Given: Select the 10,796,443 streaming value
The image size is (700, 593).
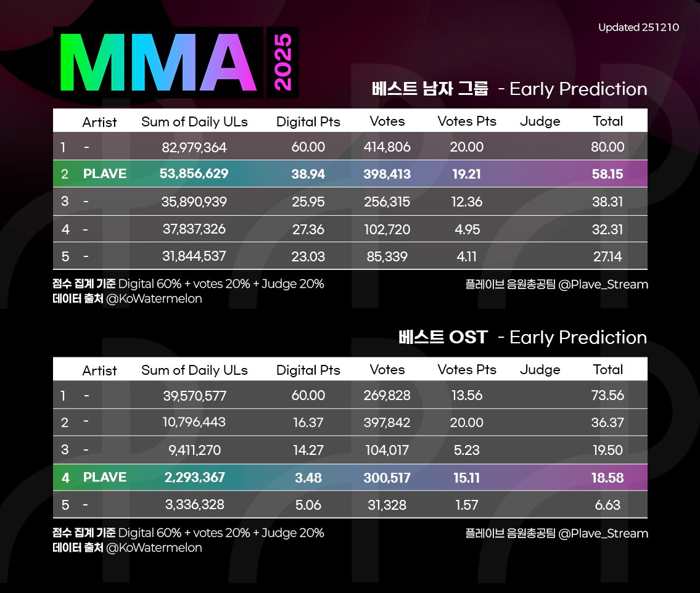Looking at the screenshot, I should (x=194, y=422).
